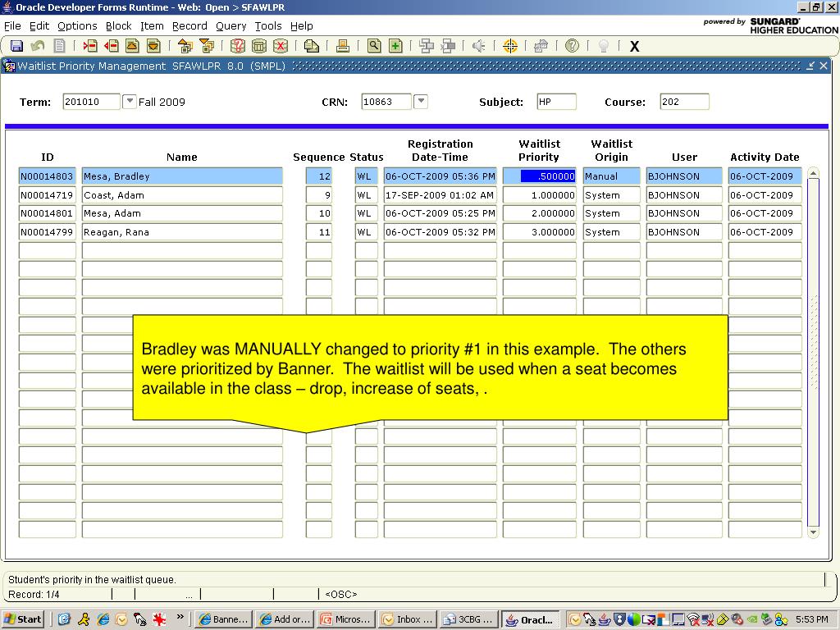Open the Block menu

pos(118,25)
